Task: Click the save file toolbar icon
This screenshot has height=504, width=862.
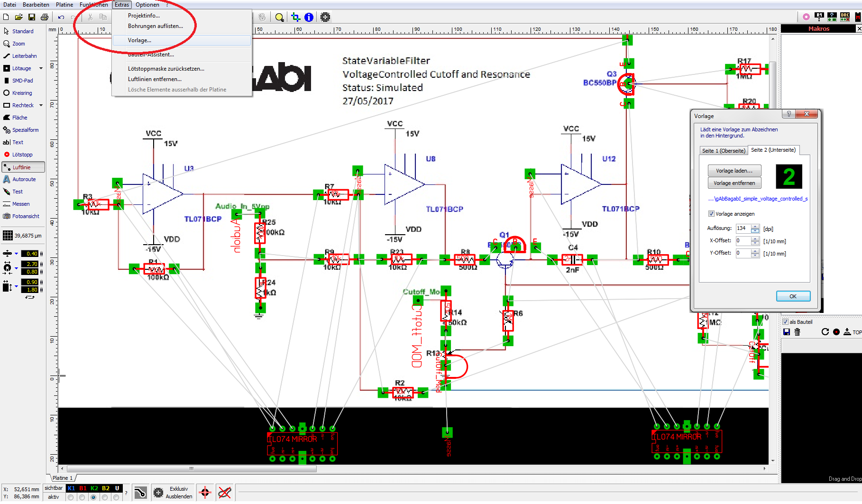Action: coord(32,17)
